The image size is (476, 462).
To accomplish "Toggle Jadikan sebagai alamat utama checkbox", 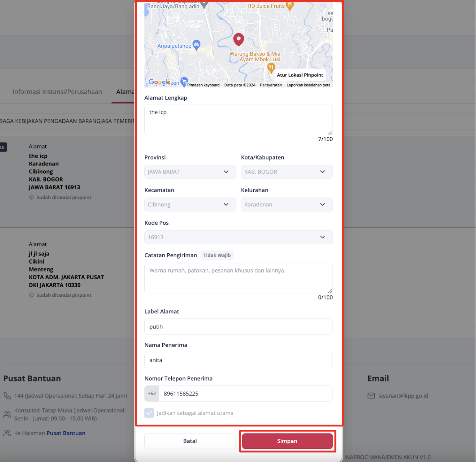I will (x=149, y=413).
